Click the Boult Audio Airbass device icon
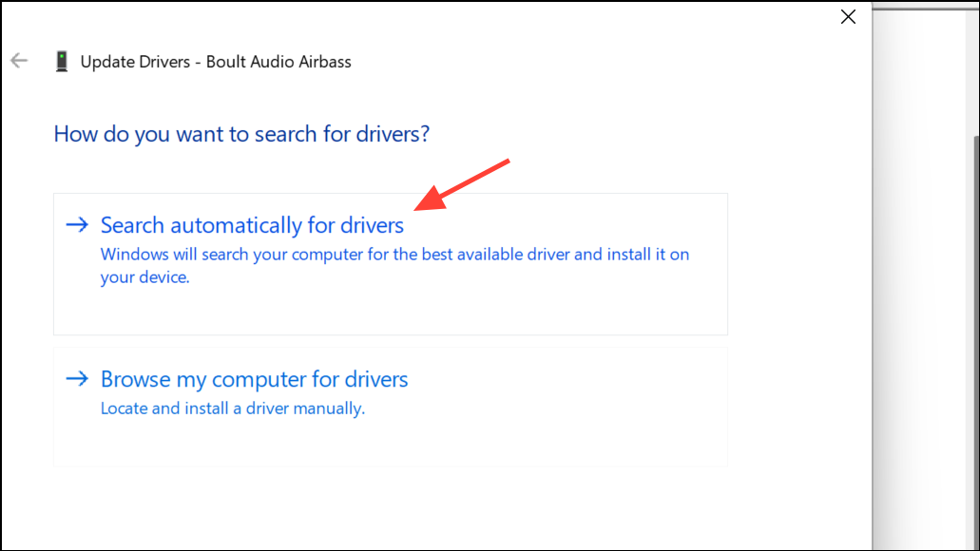Image resolution: width=980 pixels, height=551 pixels. click(62, 62)
